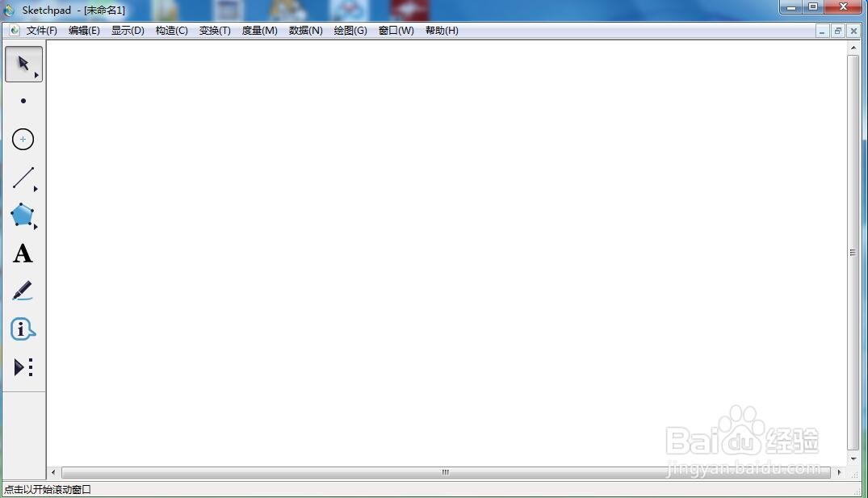868x498 pixels.
Task: Restore the inner document window
Action: click(837, 31)
